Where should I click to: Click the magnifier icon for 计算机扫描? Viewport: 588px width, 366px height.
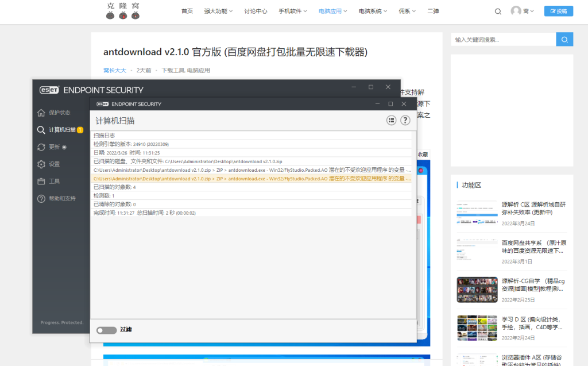pyautogui.click(x=41, y=130)
